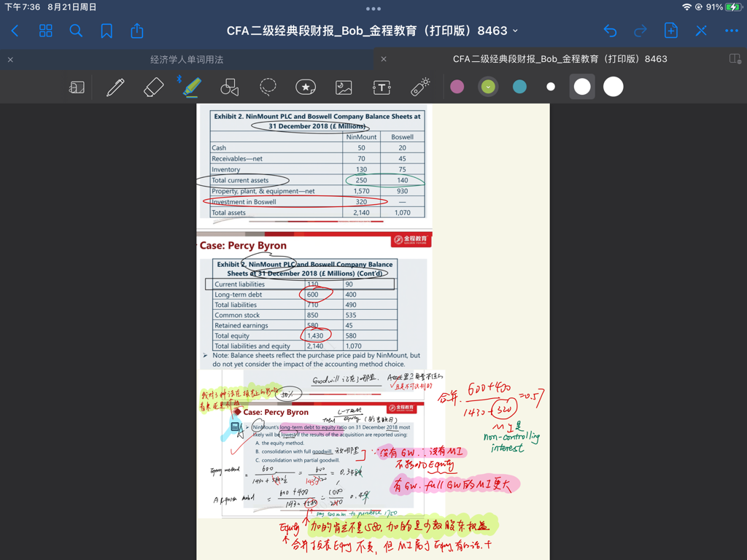Select the smallest stroke thickness
This screenshot has width=747, height=560.
click(x=551, y=87)
